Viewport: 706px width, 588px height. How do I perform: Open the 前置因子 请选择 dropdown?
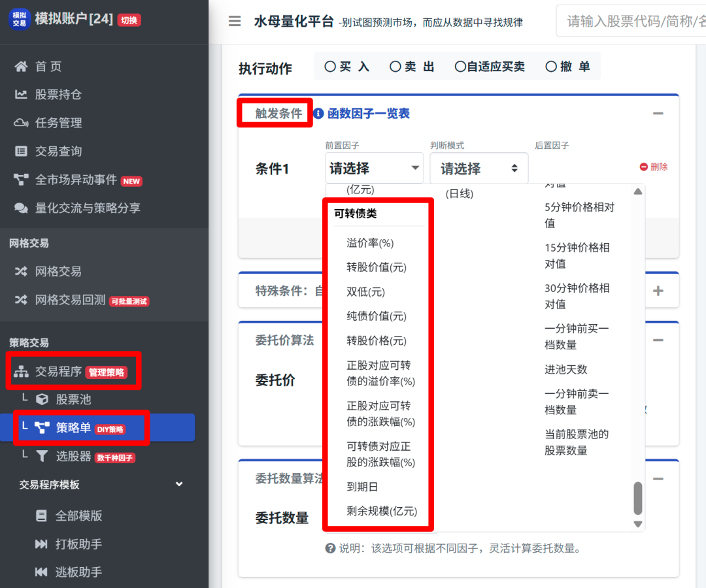[x=374, y=169]
